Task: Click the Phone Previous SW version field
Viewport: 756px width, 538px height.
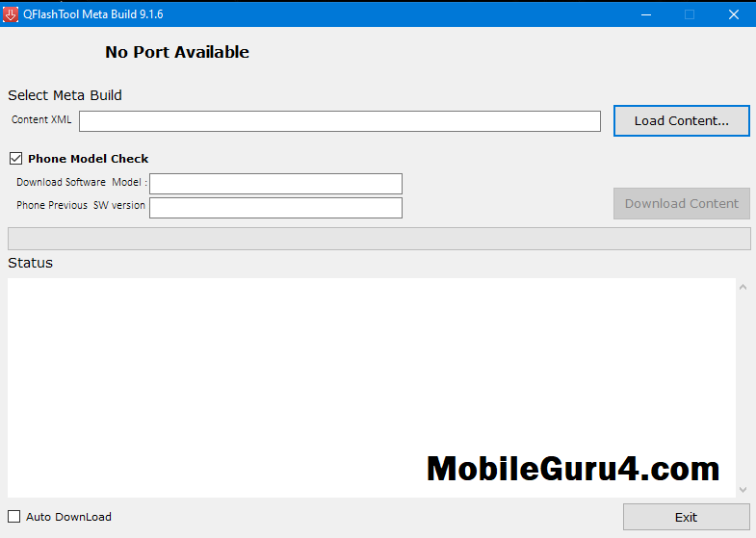Action: tap(275, 208)
